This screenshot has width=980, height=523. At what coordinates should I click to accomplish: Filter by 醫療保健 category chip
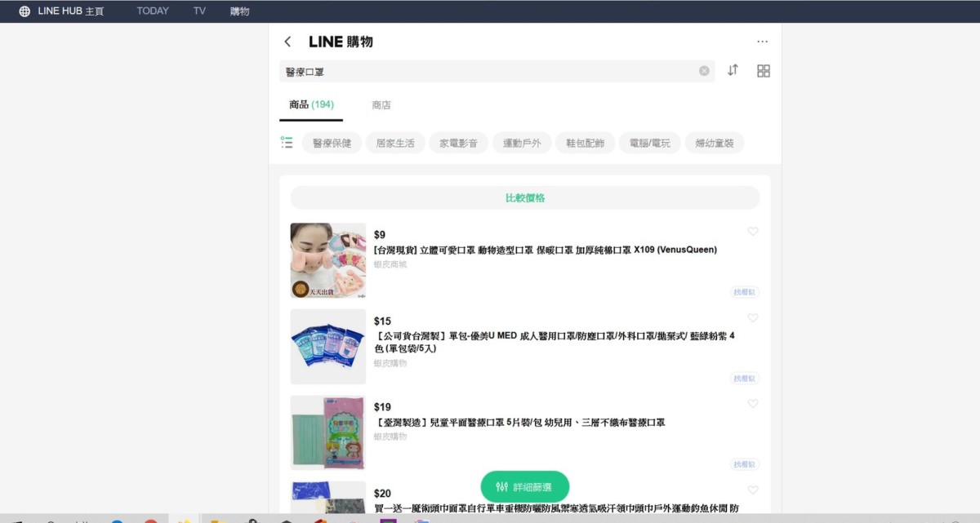coord(332,143)
